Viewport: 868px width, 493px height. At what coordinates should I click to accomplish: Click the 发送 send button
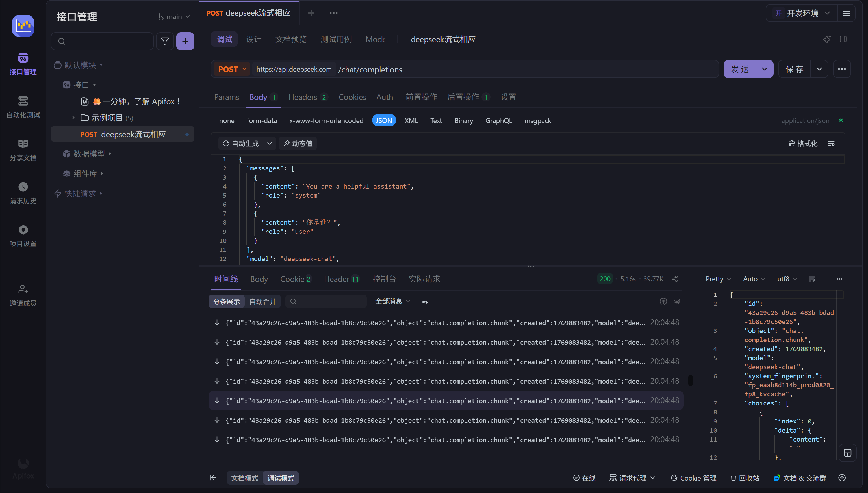click(x=740, y=69)
